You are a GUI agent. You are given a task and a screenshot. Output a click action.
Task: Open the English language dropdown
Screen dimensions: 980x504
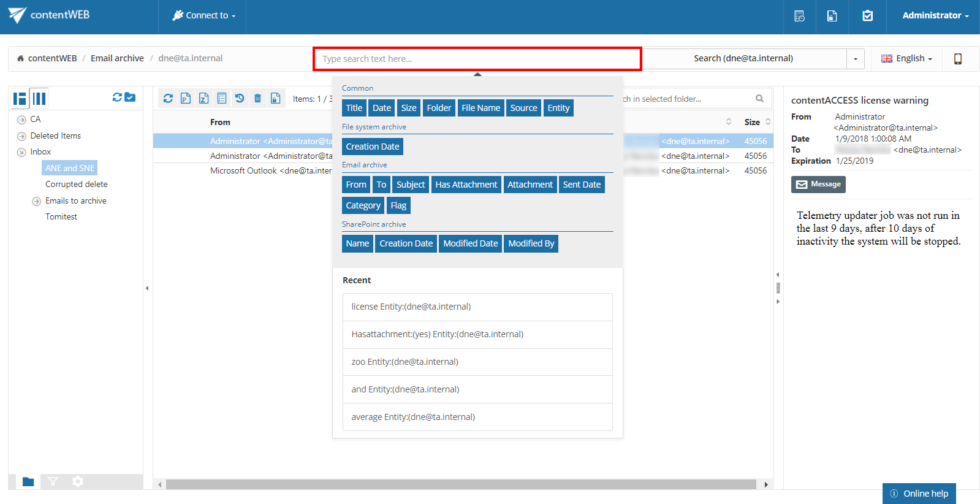(x=906, y=58)
